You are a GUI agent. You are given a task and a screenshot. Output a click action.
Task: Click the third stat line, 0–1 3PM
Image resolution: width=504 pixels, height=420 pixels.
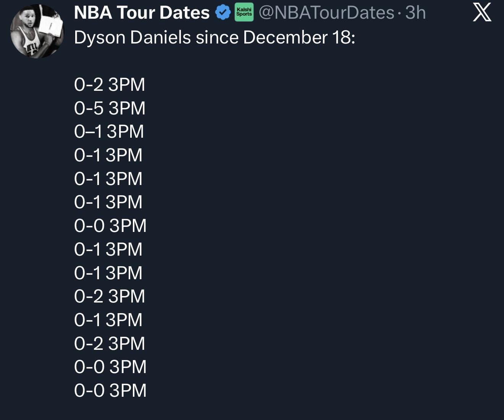(109, 132)
